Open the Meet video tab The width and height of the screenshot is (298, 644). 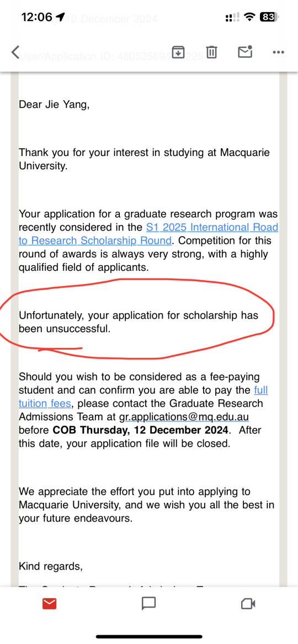[248, 603]
